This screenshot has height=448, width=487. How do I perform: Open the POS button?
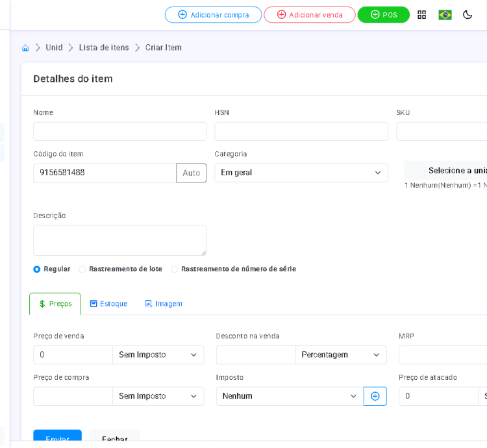click(x=383, y=15)
